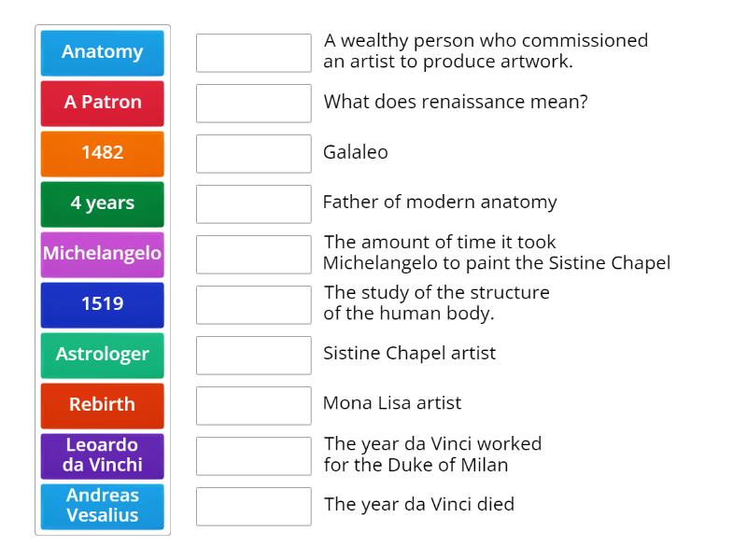Click the blue "1519" tile
Image resolution: width=747 pixels, height=560 pixels.
[x=103, y=304]
